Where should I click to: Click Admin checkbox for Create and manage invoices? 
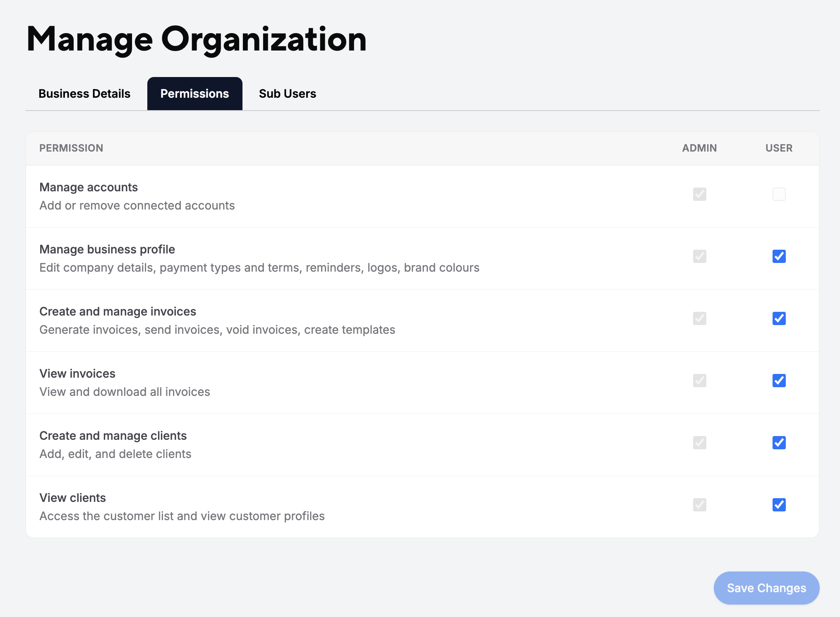pos(699,318)
